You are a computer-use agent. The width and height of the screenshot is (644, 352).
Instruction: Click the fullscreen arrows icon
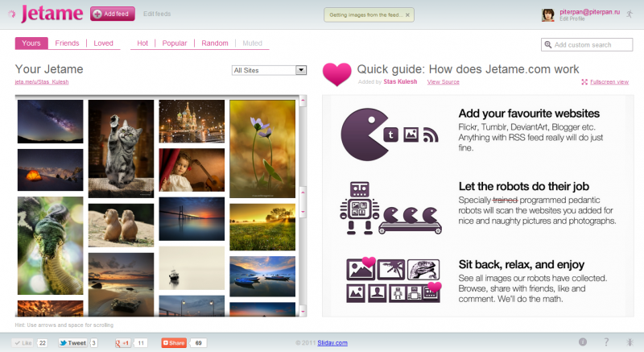(x=584, y=81)
